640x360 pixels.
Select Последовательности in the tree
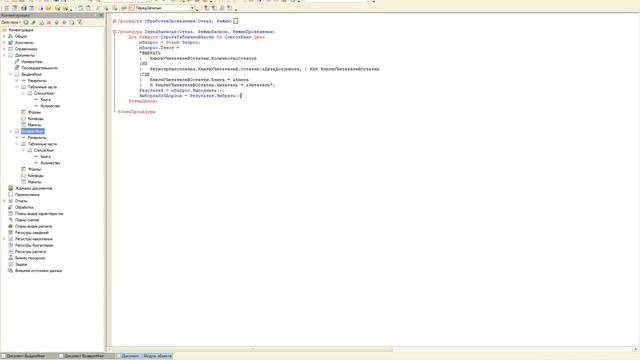39,68
